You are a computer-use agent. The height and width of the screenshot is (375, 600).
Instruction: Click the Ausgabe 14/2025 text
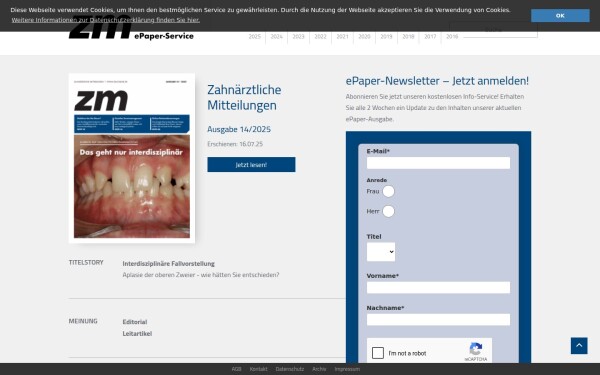point(239,129)
